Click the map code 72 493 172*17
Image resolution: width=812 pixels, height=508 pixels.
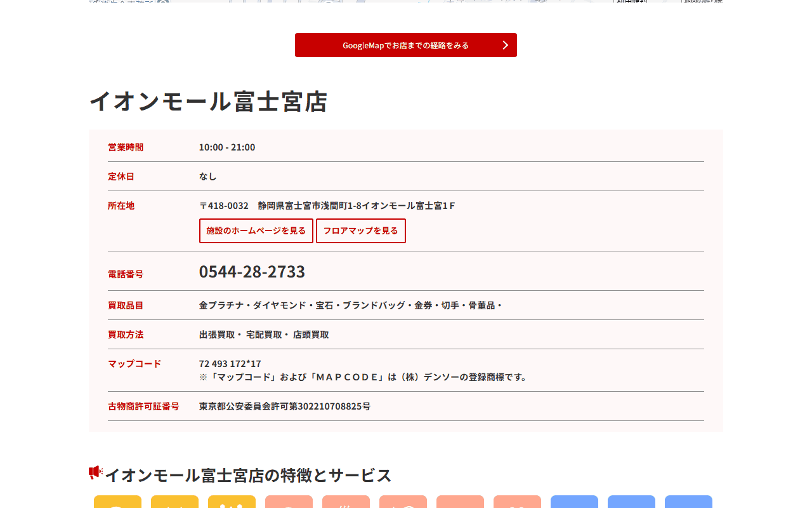[230, 364]
